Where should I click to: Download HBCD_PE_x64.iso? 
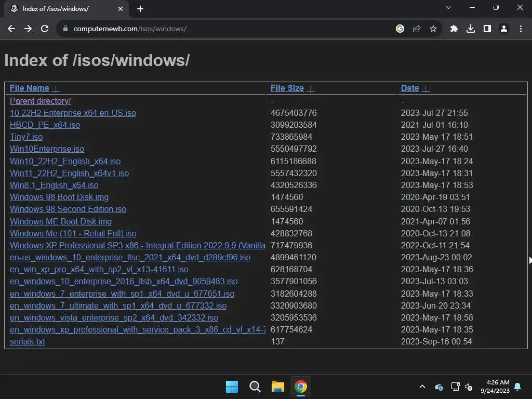[45, 125]
